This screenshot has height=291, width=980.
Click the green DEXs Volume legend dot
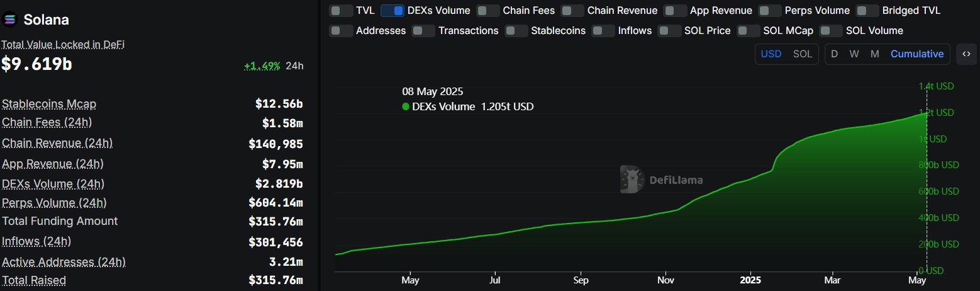[406, 107]
